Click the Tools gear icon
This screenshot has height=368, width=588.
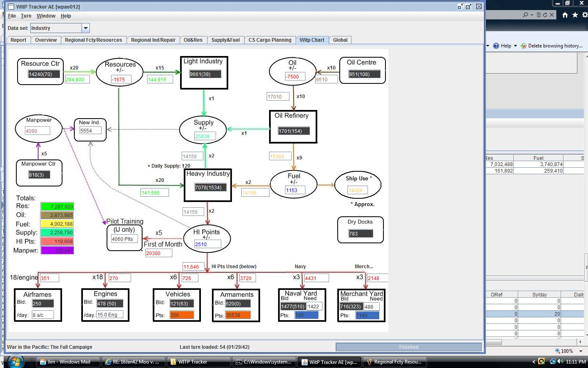click(x=585, y=15)
